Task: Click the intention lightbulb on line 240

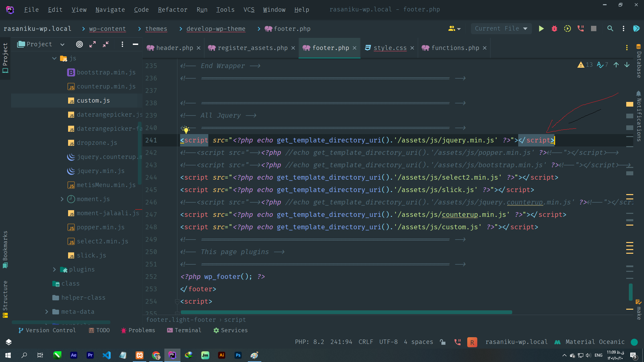Action: (186, 130)
